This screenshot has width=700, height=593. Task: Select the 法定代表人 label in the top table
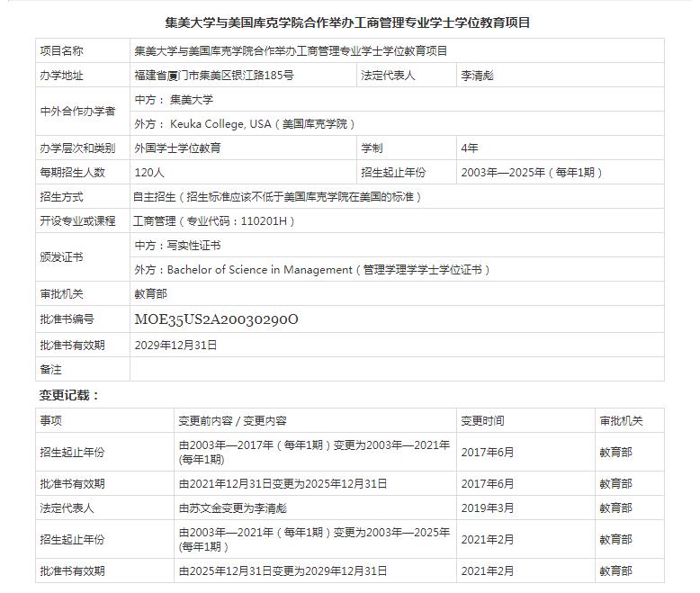click(388, 75)
